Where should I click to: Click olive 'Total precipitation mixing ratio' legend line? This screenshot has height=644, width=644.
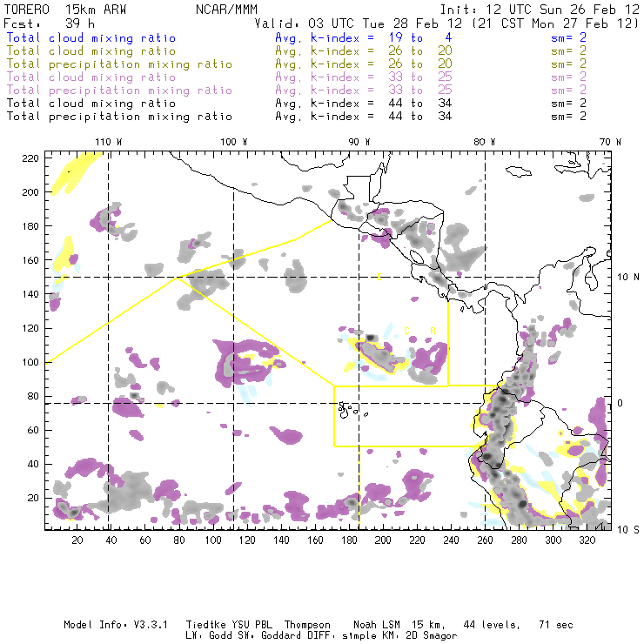click(119, 64)
